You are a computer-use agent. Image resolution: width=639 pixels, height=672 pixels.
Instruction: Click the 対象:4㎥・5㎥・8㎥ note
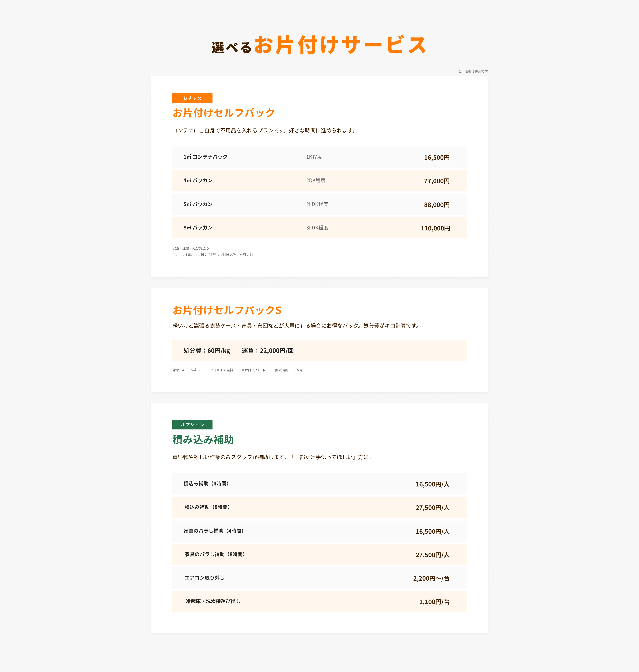[188, 370]
